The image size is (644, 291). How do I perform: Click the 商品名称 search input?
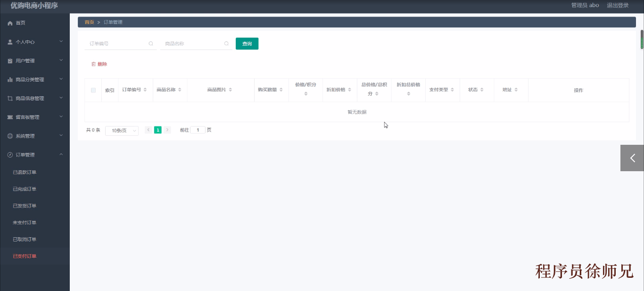[196, 43]
